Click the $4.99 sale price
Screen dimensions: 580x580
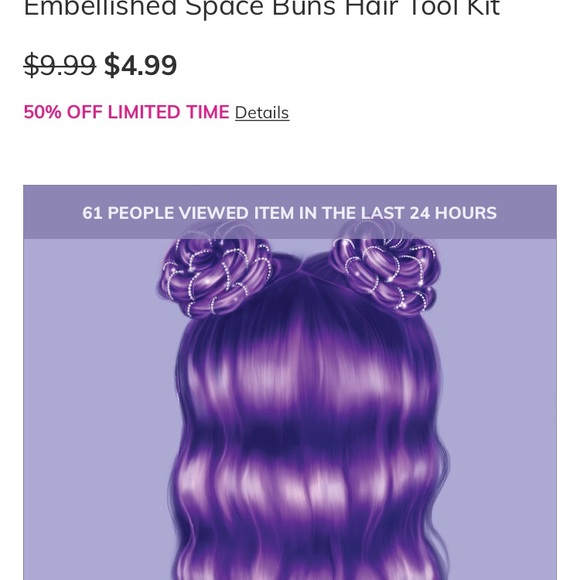pyautogui.click(x=141, y=65)
